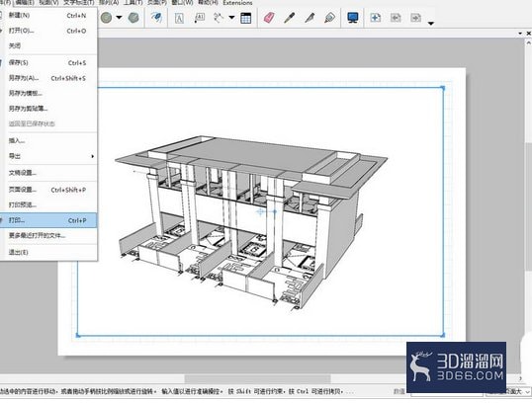The image size is (532, 403).
Task: Choose 文档设置... in the File menu
Action: click(48, 173)
